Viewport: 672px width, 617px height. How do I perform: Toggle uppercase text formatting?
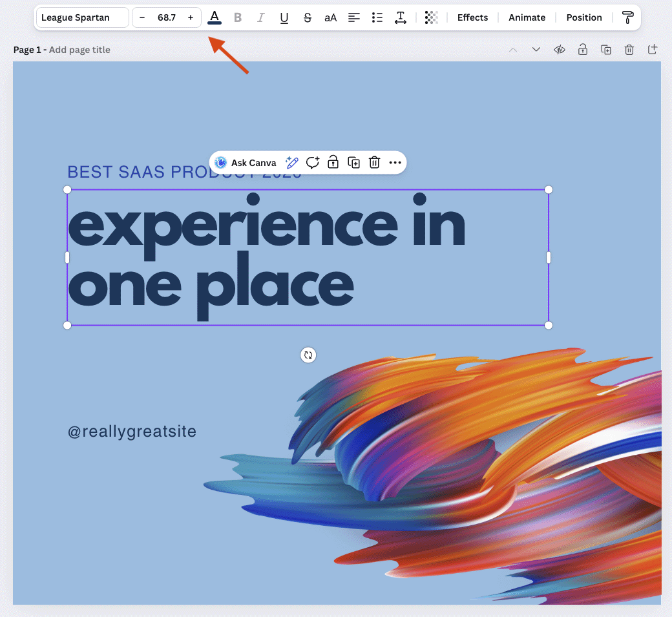coord(330,17)
